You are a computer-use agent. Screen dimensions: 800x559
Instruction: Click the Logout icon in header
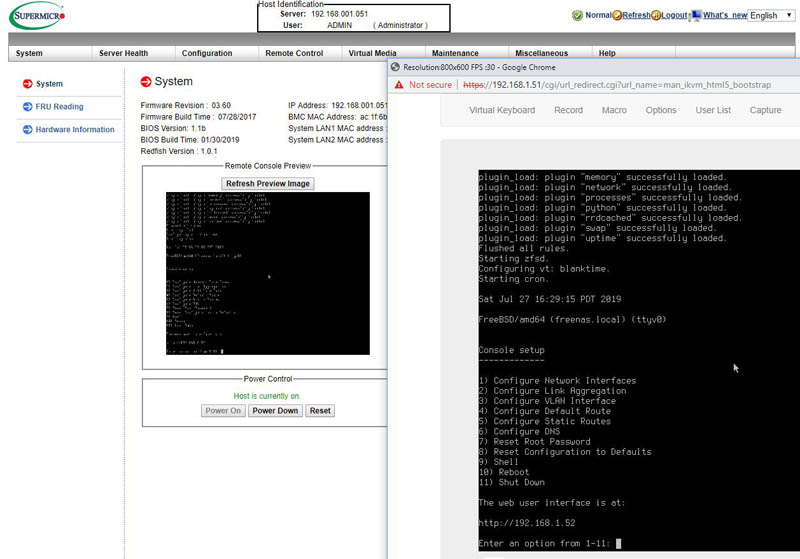point(656,16)
